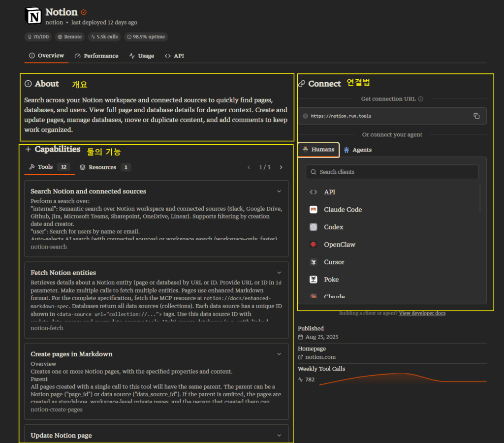Switch to the Agents toggle
The height and width of the screenshot is (443, 504).
357,150
